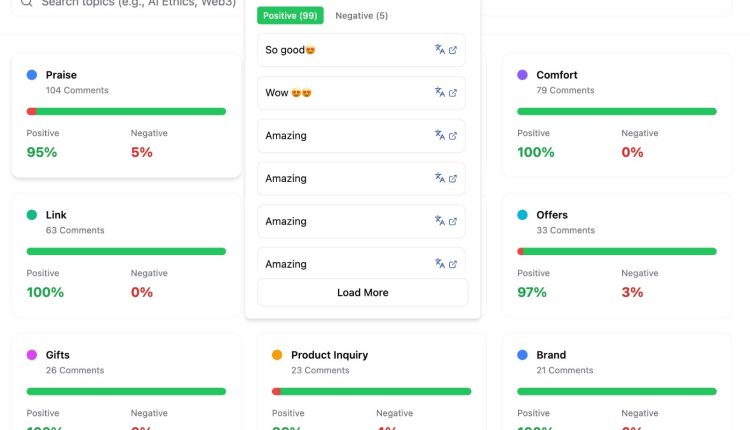Open external link on second "Amazing" comment
The height and width of the screenshot is (430, 750).
453,179
